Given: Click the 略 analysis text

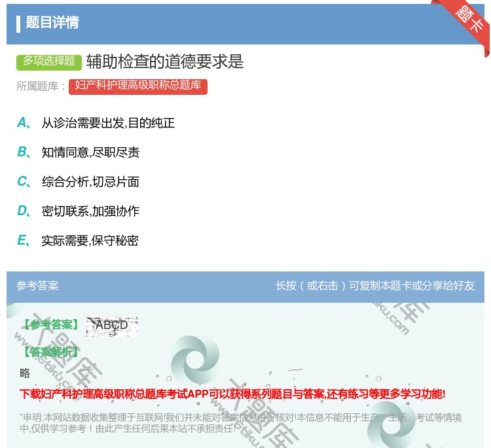Looking at the screenshot, I should (25, 373).
